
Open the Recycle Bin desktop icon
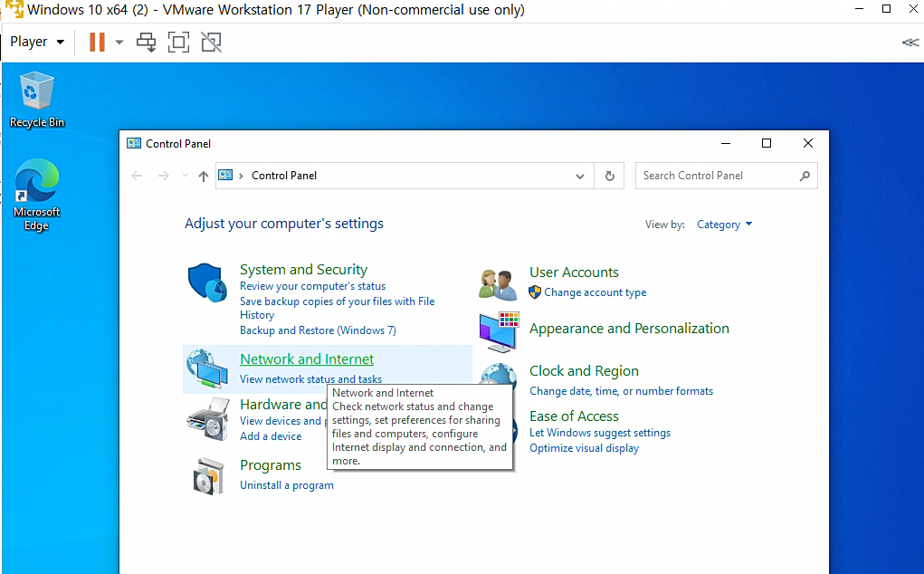(36, 99)
